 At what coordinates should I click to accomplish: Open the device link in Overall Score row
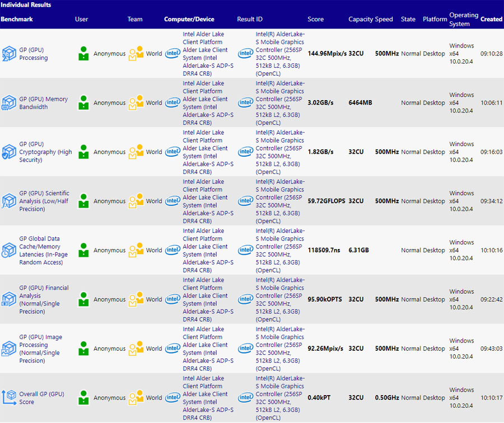click(208, 398)
